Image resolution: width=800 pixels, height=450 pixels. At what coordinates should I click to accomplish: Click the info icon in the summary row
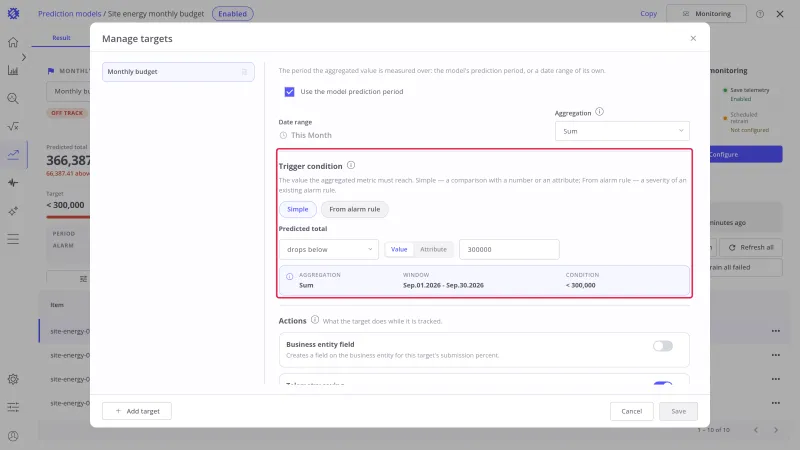pos(289,277)
